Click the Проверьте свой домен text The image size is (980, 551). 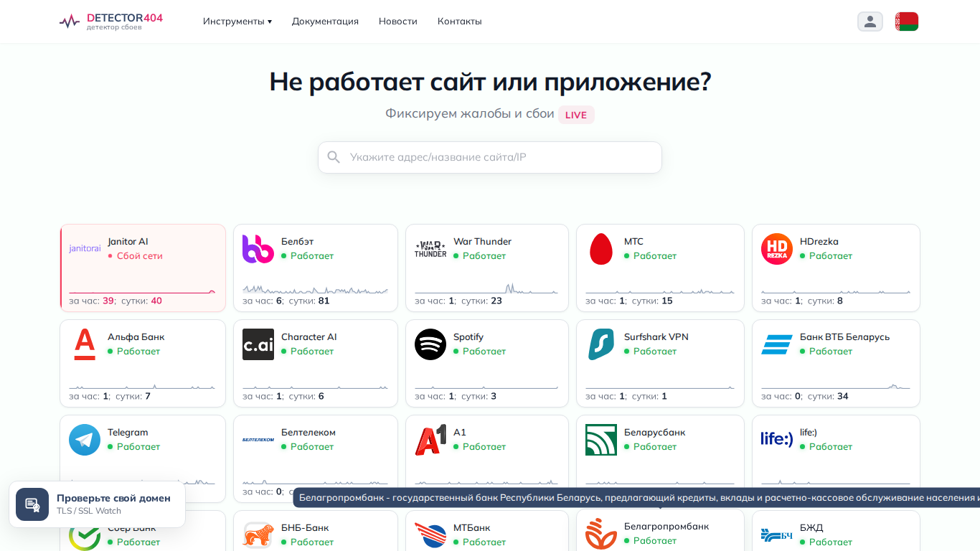113,498
